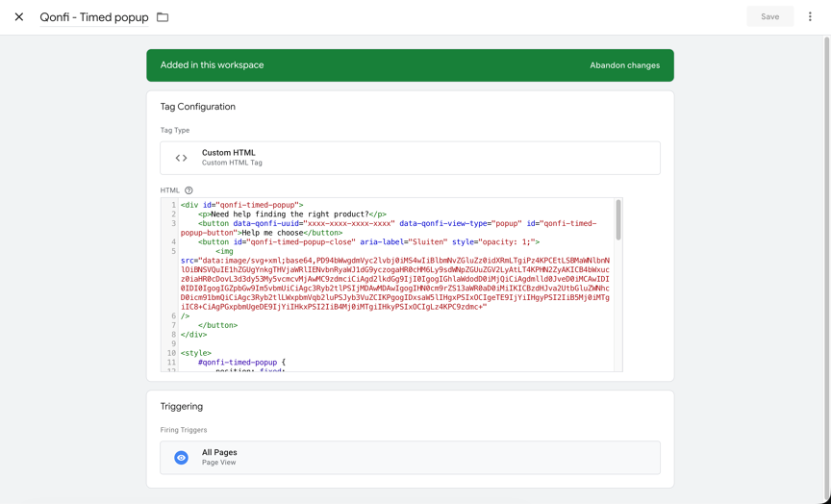Click 'Added in this workspace' banner text
Image resolution: width=831 pixels, height=504 pixels.
tap(212, 65)
